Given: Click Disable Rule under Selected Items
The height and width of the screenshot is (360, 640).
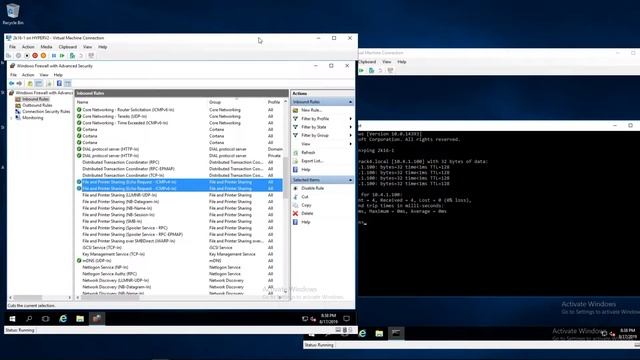Looking at the screenshot, I should (x=312, y=188).
